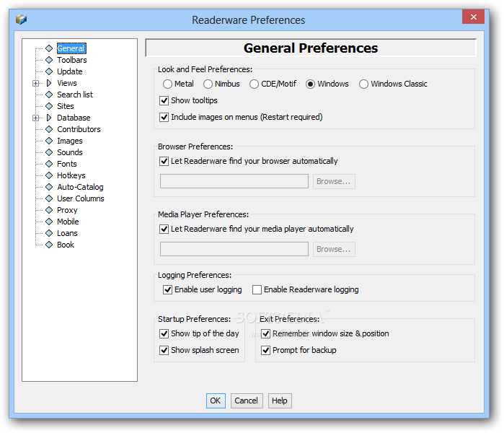Open the Auto-Catalog preferences page

80,187
